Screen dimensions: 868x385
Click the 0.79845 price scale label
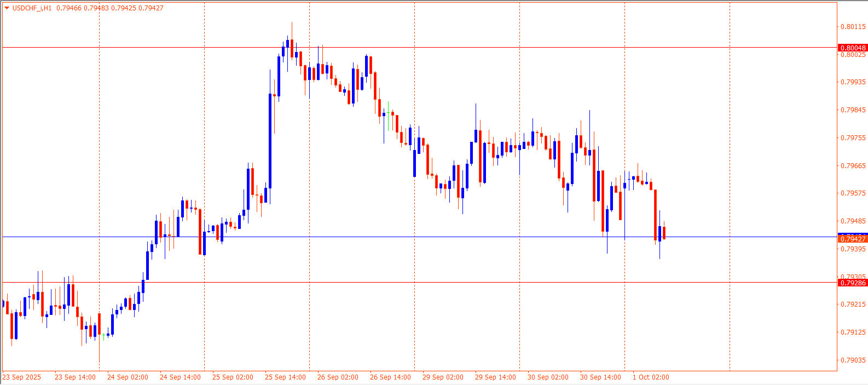tap(853, 110)
